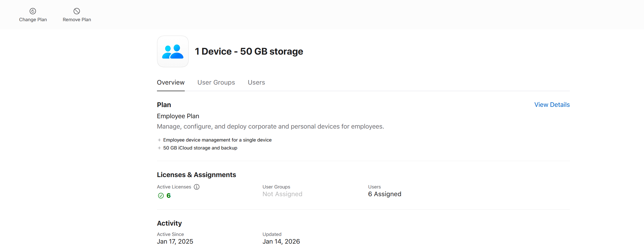Click the Change Plan circular arrow icon

[x=33, y=11]
